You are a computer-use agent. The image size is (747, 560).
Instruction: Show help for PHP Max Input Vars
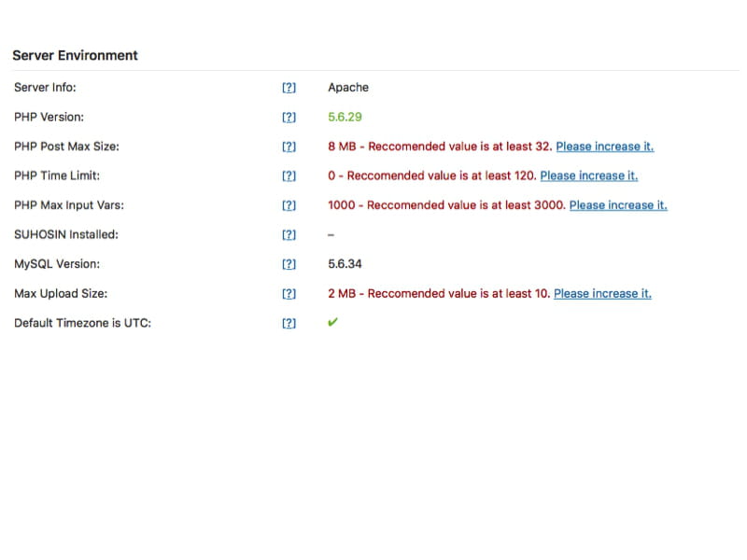pos(289,205)
